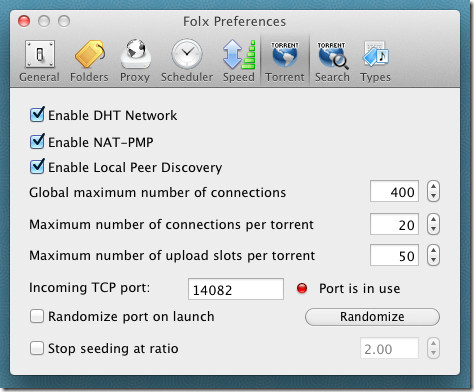Screen dimensions: 474x392
Task: Click 'Global maximum number of connections' label
Action: [x=158, y=192]
